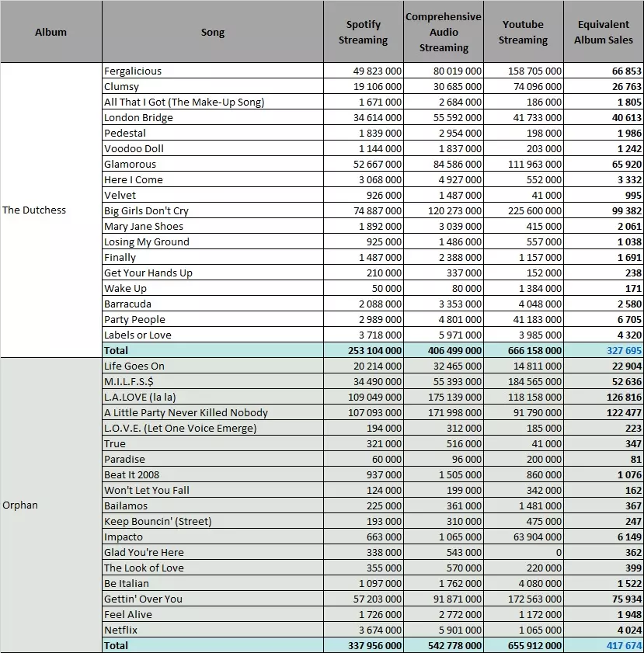Click the Be Italian song cell

212,583
